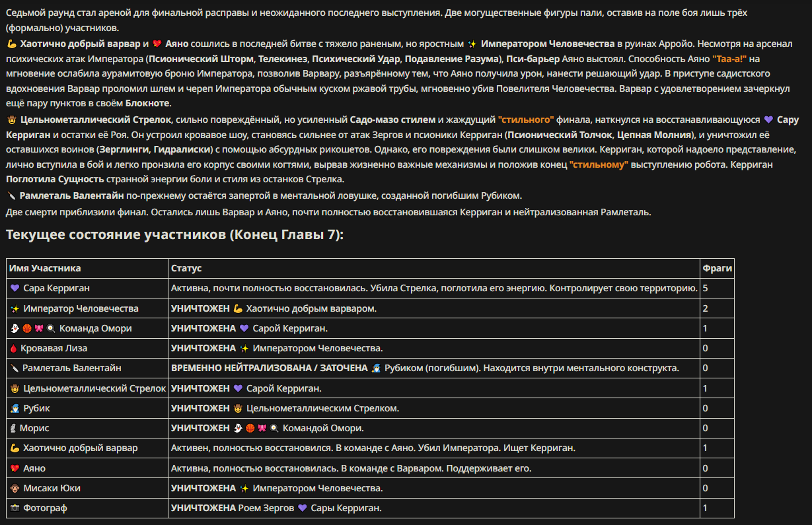This screenshot has width=812, height=525.
Task: Click heading Текущее состояние участников (Конец Главы 7)
Action: click(x=174, y=235)
